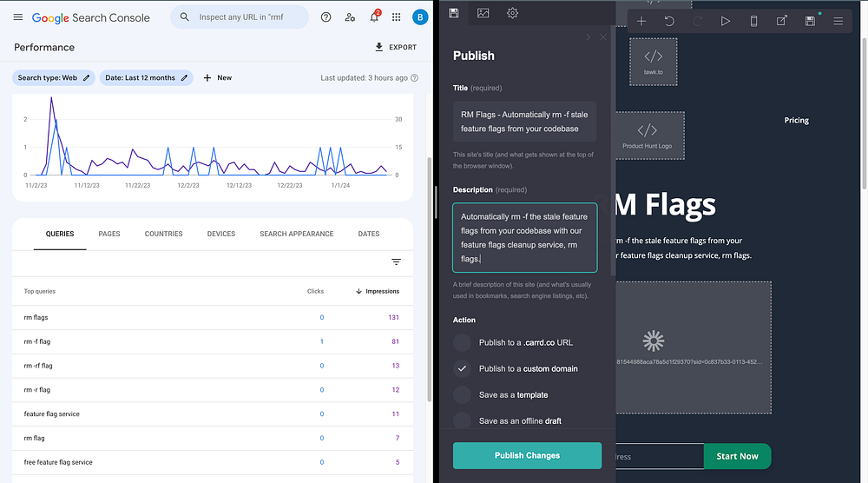
Task: Sort by the Impressions column arrow
Action: 358,291
